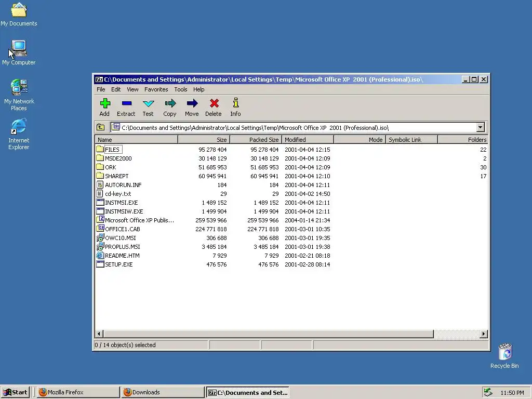Open My Documents desktop icon
532x399 pixels.
[19, 9]
